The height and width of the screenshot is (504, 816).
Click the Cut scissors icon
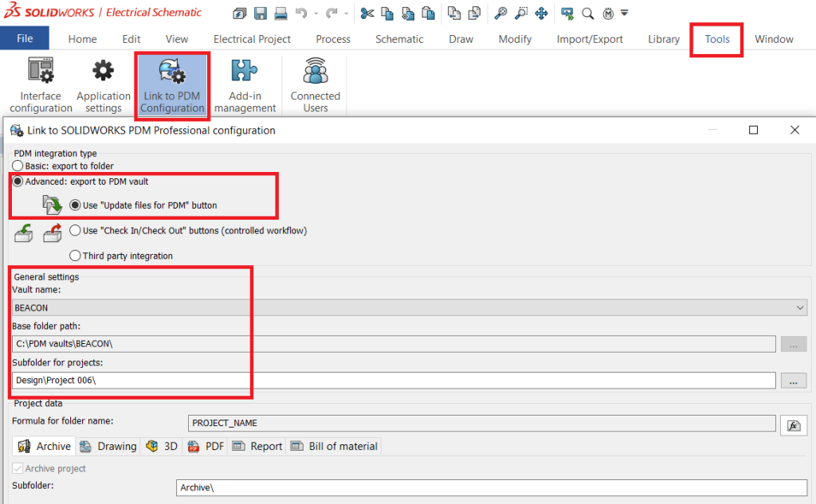(x=367, y=14)
